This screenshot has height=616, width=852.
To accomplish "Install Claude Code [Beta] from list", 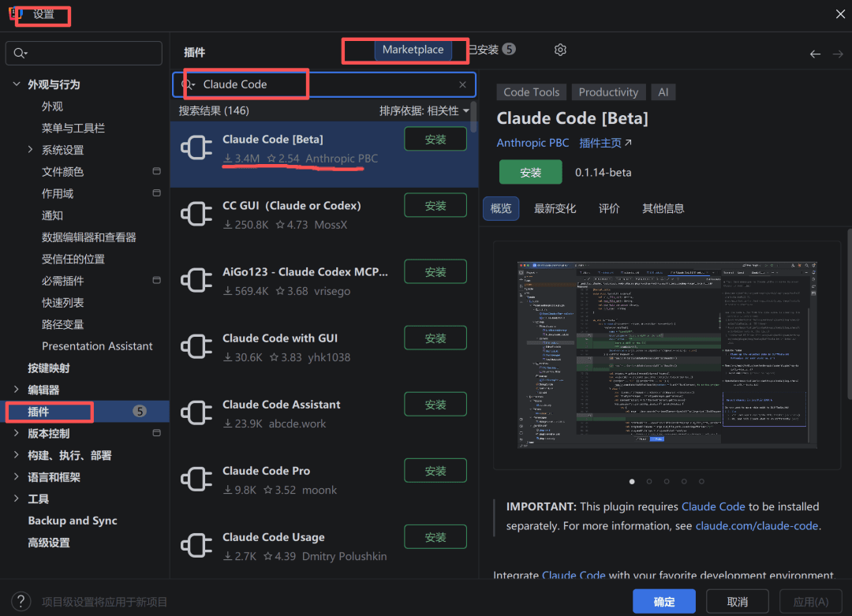I will point(435,139).
